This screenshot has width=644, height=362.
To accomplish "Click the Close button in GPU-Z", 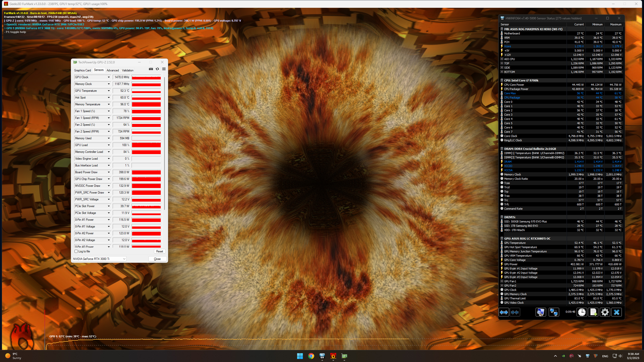I will (x=157, y=259).
